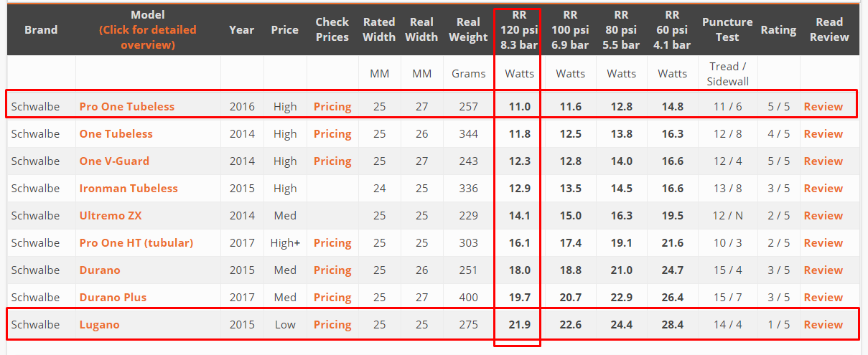Open the Lugano model overview
This screenshot has width=868, height=355.
click(99, 324)
